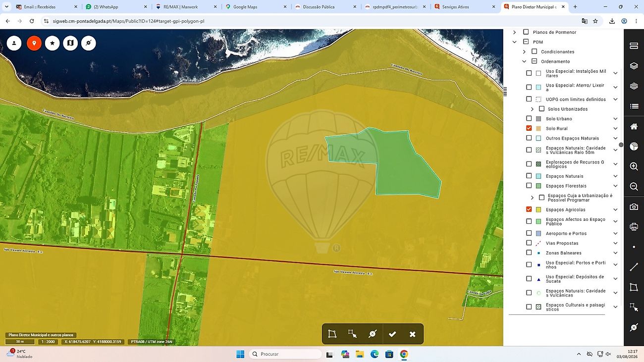Select the polygon area tool in right sidebar
644x362 pixels.
point(634,287)
